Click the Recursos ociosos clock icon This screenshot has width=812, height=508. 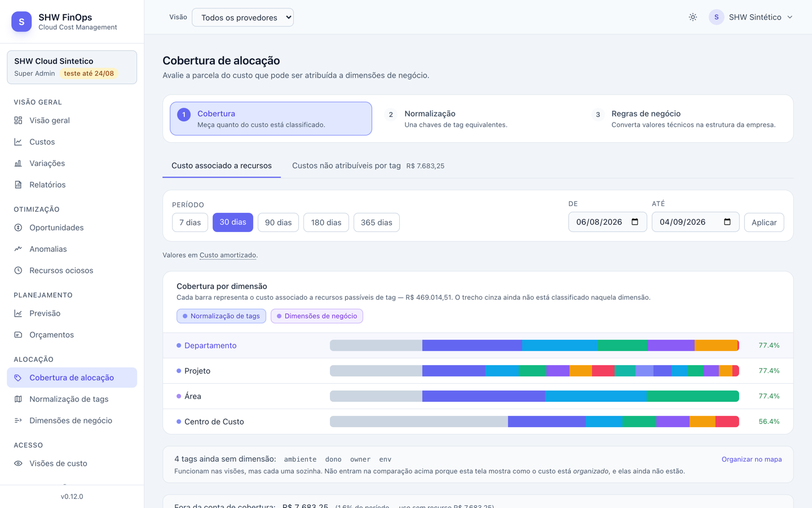[18, 270]
